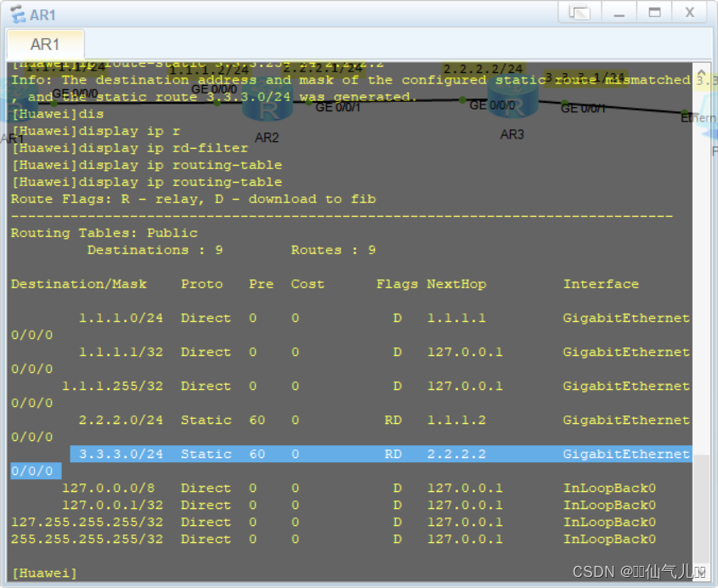This screenshot has width=718, height=588.
Task: Click the 'Routes : 9' text
Action: click(333, 250)
